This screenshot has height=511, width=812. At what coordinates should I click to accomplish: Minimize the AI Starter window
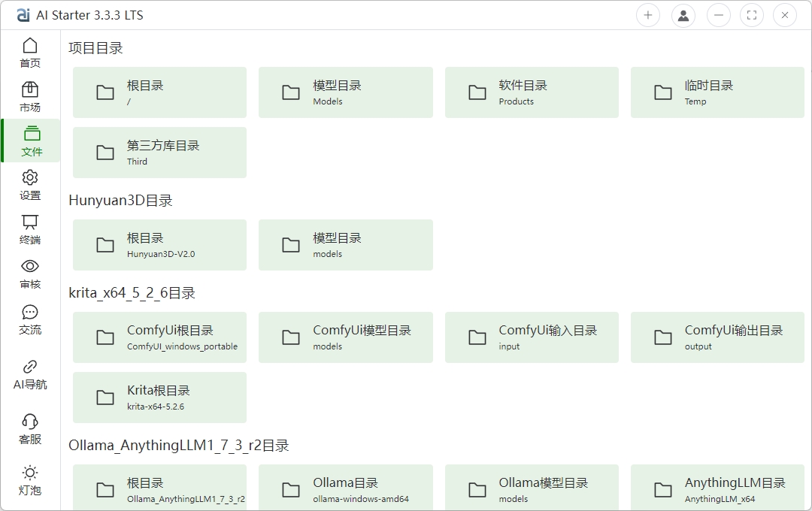pyautogui.click(x=719, y=15)
